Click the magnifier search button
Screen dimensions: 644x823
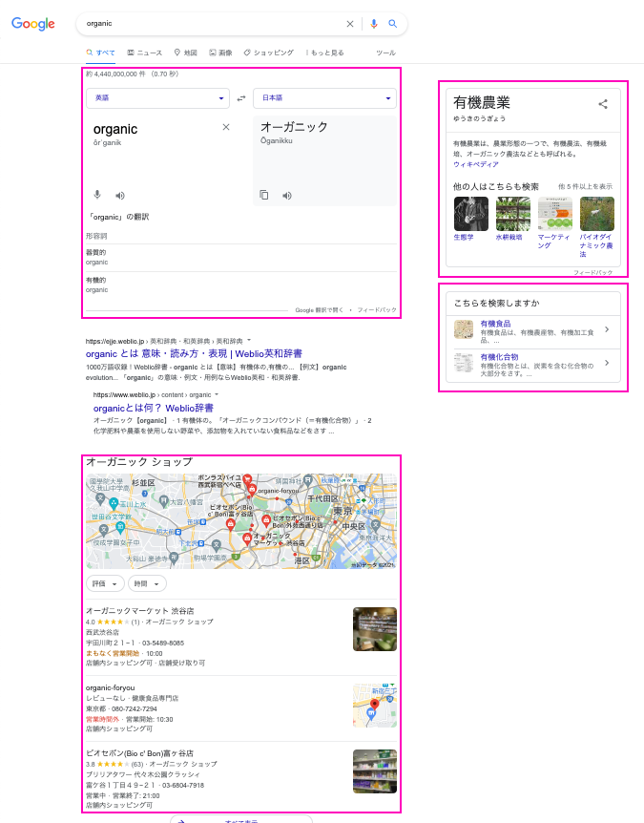(392, 24)
